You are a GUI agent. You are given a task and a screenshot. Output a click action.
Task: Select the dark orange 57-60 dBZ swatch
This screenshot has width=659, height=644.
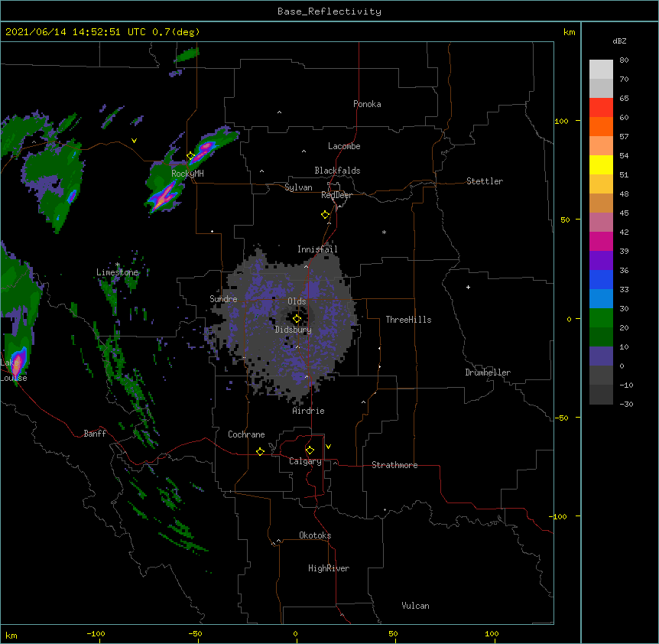(601, 126)
